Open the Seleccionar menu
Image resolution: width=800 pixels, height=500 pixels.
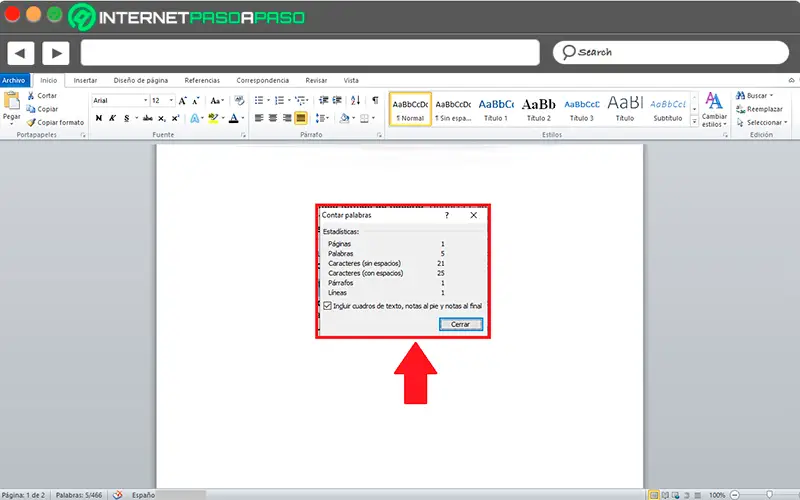tap(762, 122)
